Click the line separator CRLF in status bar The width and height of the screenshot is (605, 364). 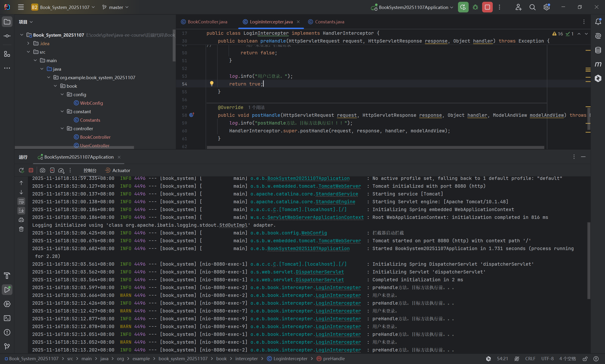[530, 359]
